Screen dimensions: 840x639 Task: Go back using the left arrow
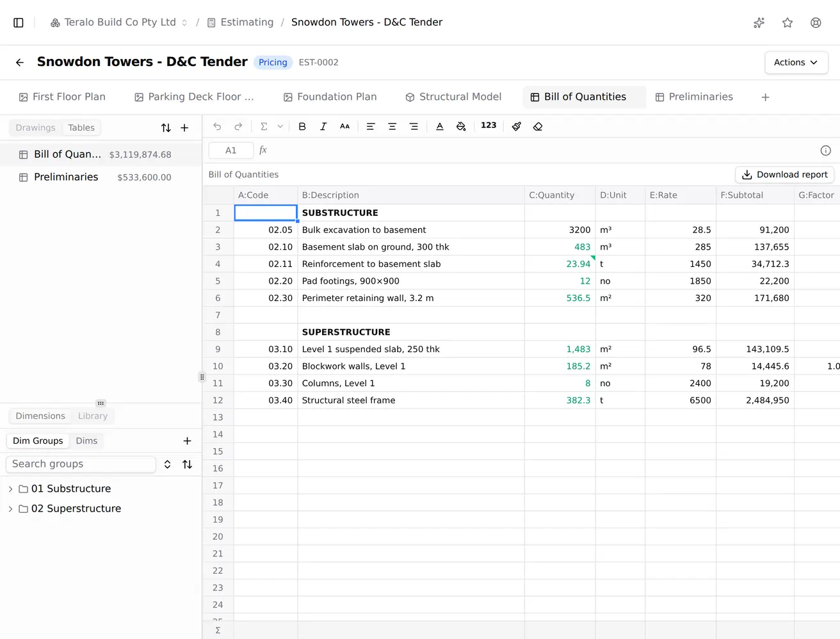pos(20,62)
